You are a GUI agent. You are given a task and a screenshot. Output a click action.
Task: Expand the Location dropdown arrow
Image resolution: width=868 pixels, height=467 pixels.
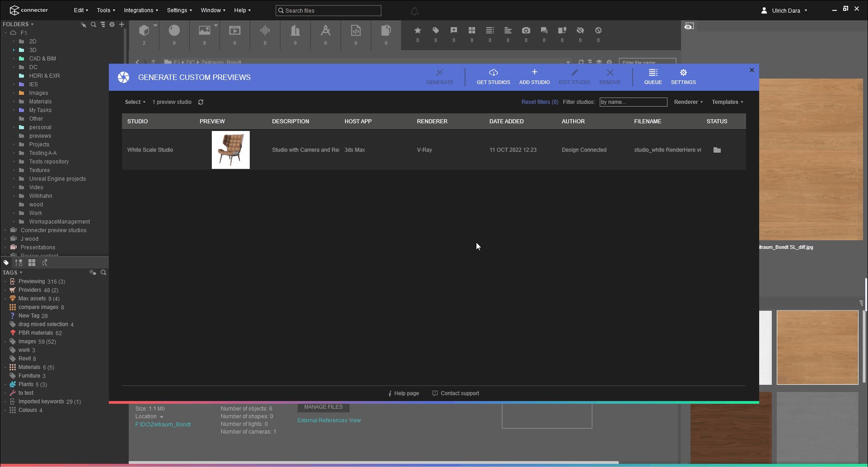[x=162, y=417]
